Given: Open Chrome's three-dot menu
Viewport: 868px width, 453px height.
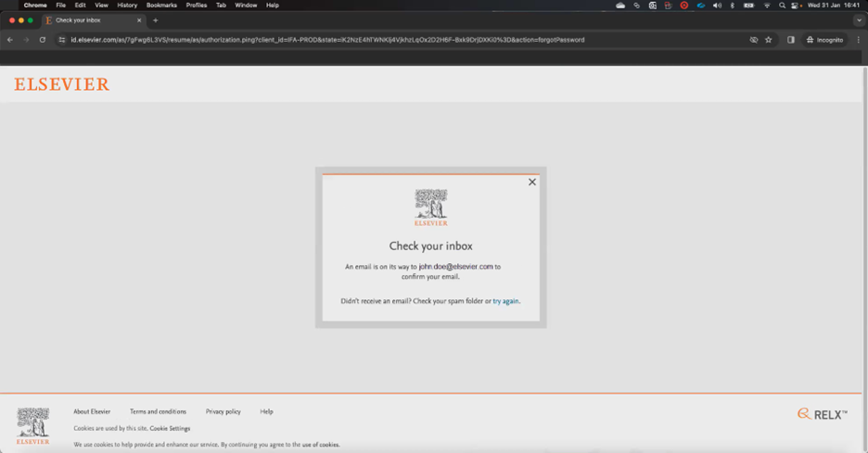Looking at the screenshot, I should 859,40.
